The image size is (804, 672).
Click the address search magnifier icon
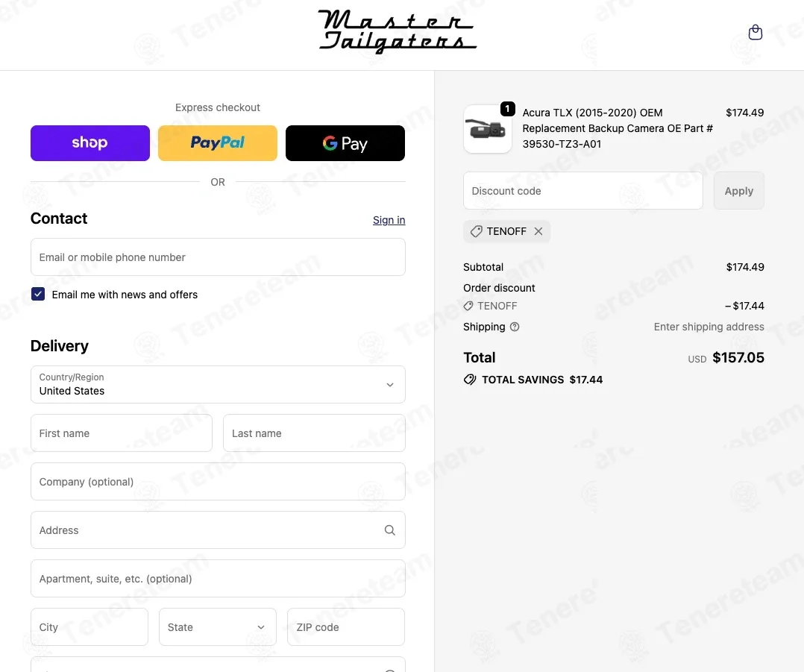(x=389, y=530)
